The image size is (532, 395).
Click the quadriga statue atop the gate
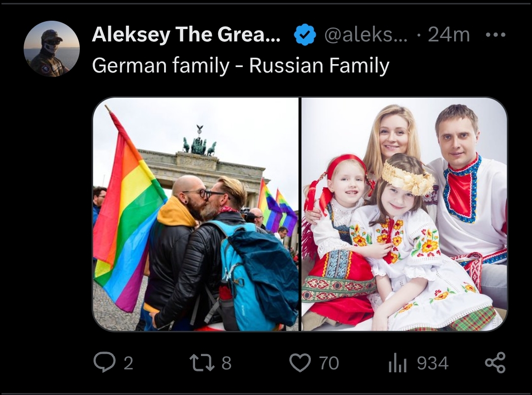199,142
